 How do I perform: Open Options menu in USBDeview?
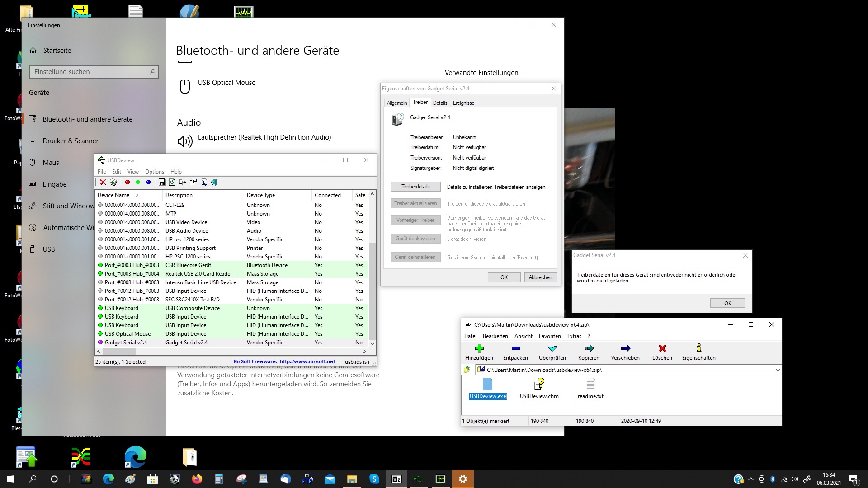(x=155, y=172)
